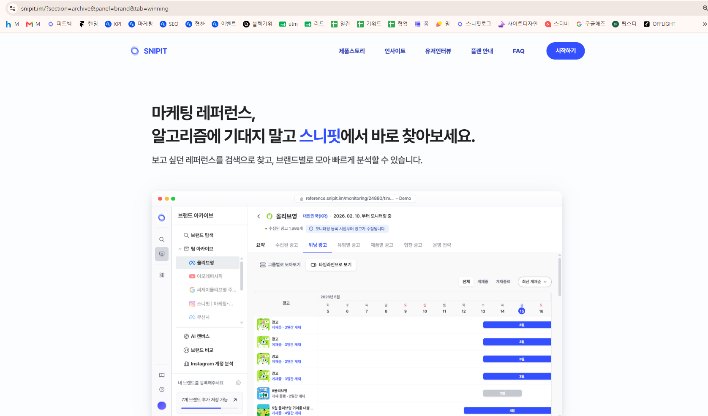Open Instagram 계정 분석 in the sidebar

(x=208, y=364)
